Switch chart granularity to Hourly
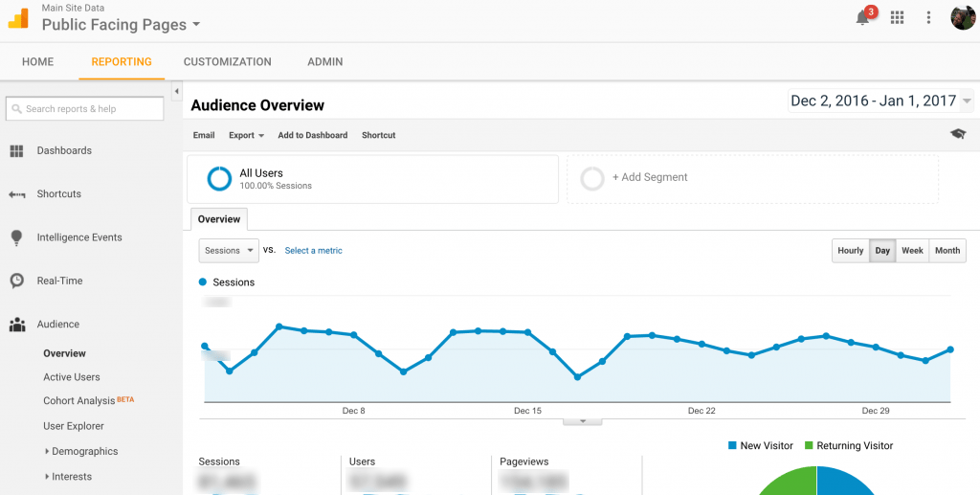Viewport: 980px width, 495px height. 850,251
